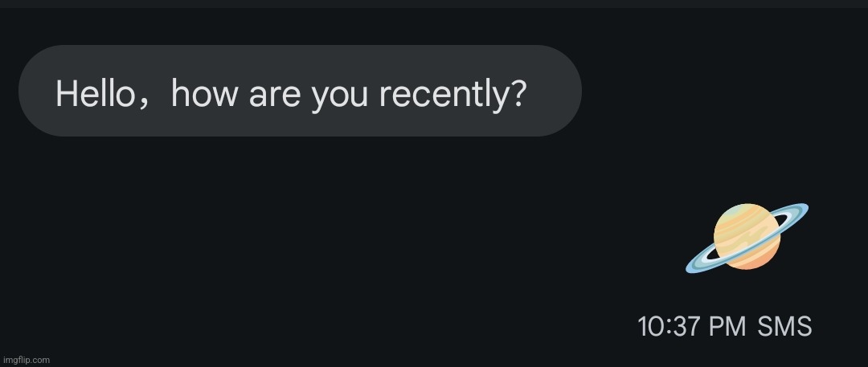Select the orange striped planet body

point(747,236)
